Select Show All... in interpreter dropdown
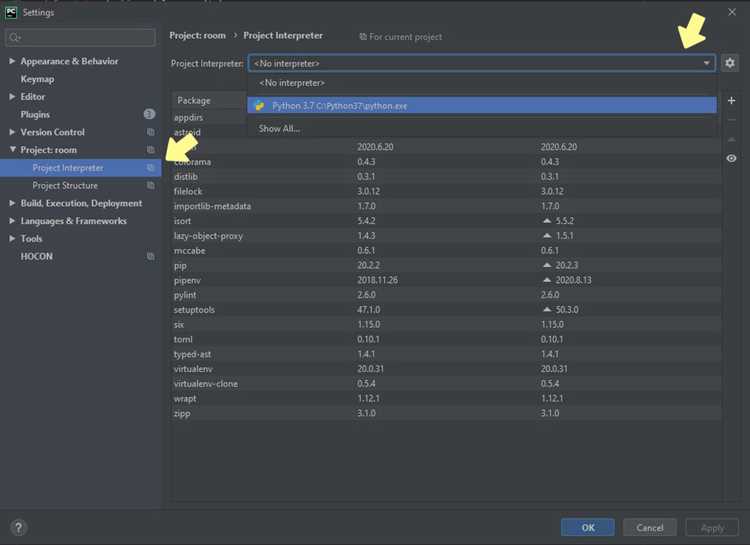This screenshot has height=545, width=750. (x=482, y=128)
